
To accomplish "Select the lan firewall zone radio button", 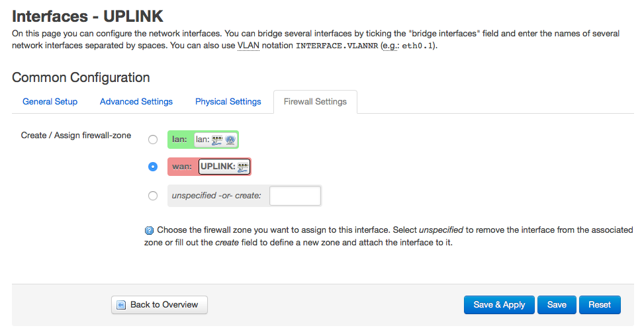I will (x=153, y=140).
